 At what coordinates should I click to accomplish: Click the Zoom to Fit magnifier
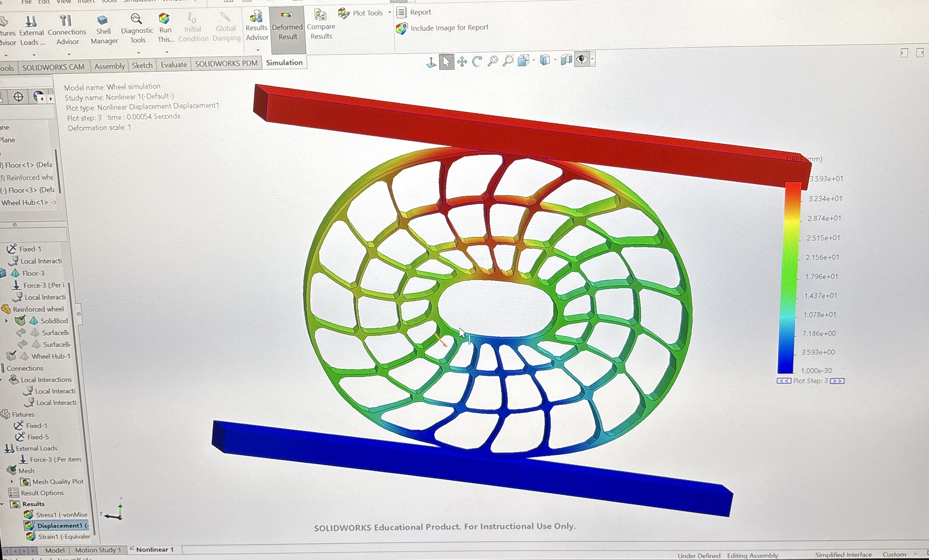coord(493,61)
